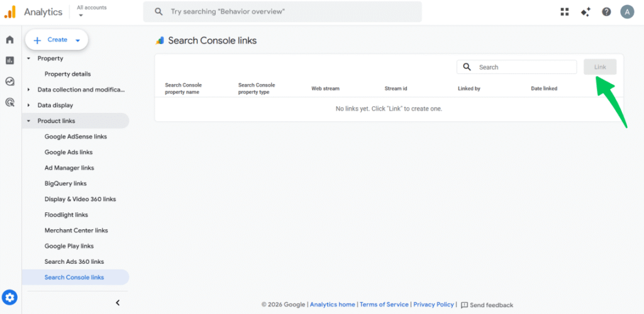Image resolution: width=644 pixels, height=314 pixels.
Task: Open the Advertising icon in left rail
Action: click(10, 102)
